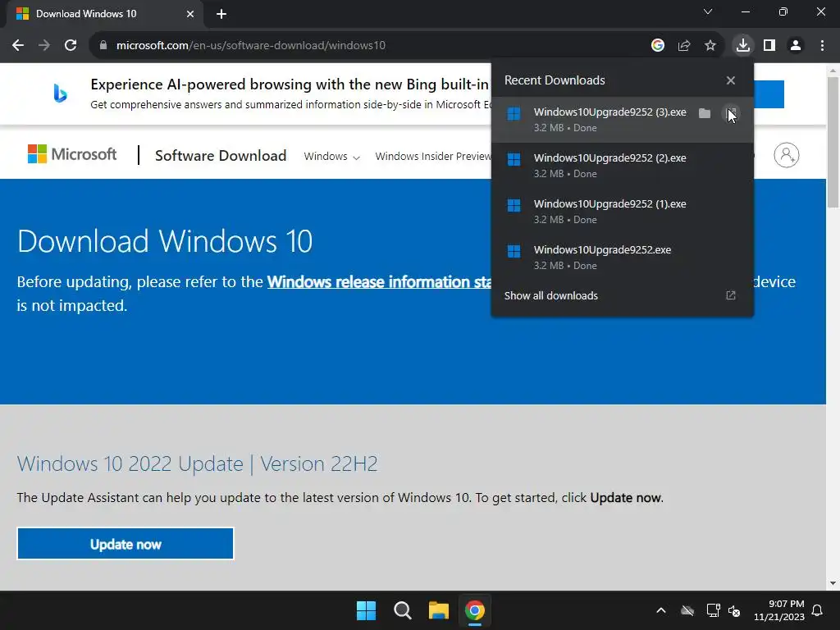Click the Microsoft logo
Viewport: 840px width, 630px height.
pos(72,154)
